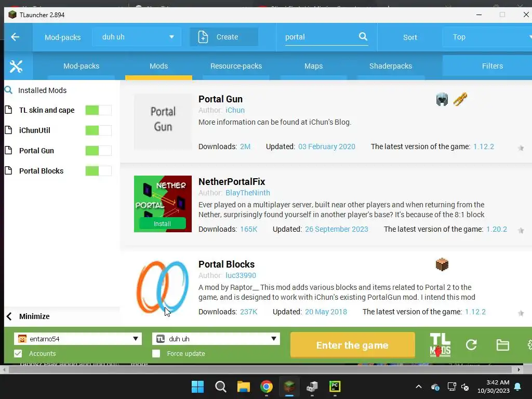The width and height of the screenshot is (532, 399).
Task: Open the Top sort dropdown
Action: [488, 37]
